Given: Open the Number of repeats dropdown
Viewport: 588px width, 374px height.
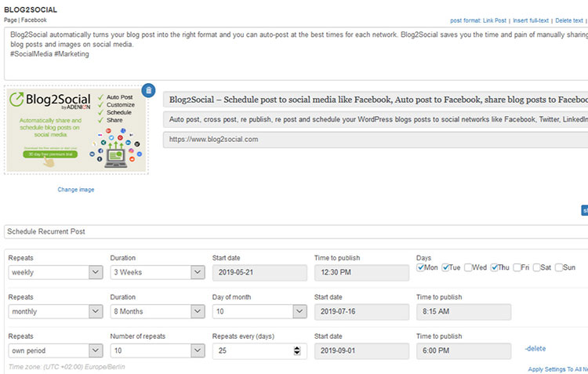Looking at the screenshot, I should point(157,351).
